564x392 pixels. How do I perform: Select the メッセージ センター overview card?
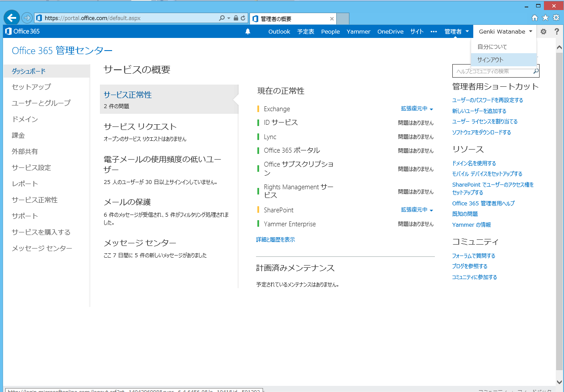tap(169, 248)
